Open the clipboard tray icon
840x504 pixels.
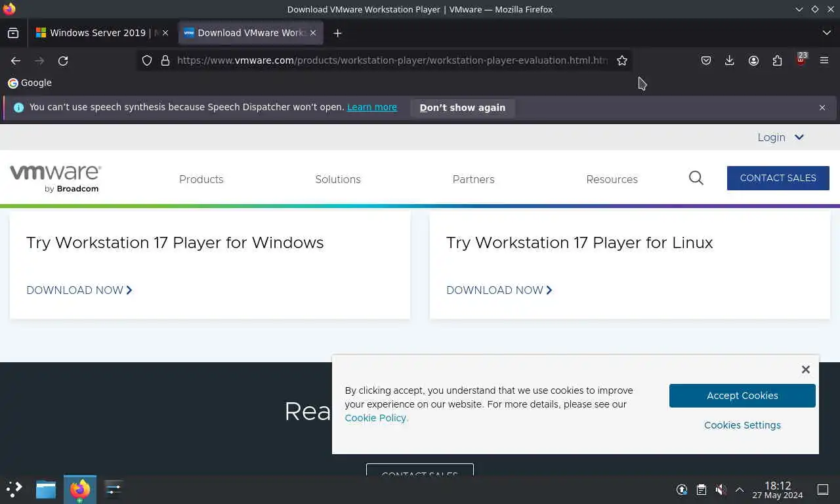(x=702, y=490)
